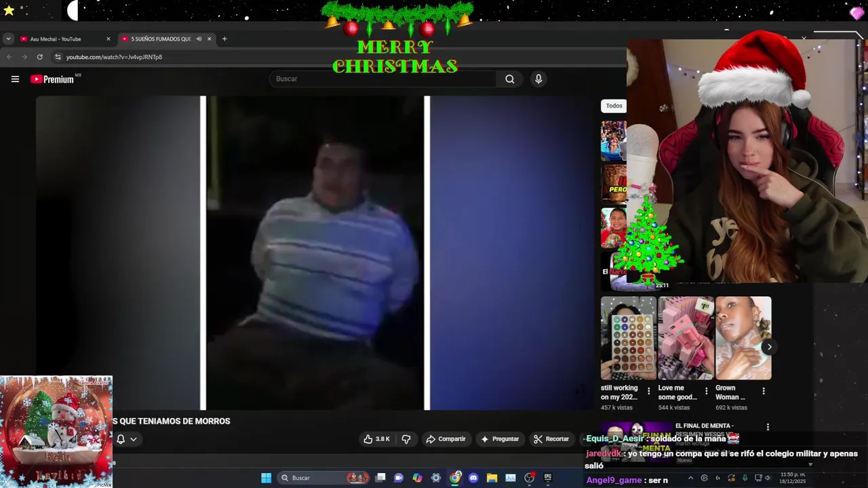Open Task View on the taskbar

(380, 478)
